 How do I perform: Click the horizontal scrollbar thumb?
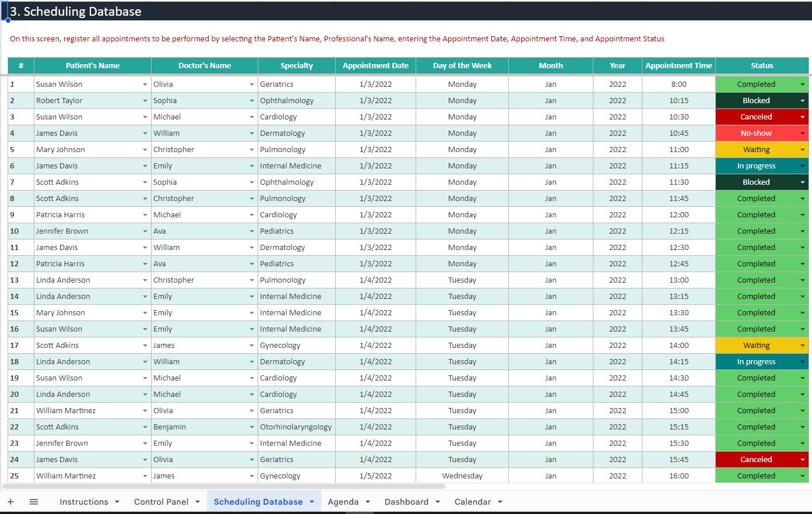(x=224, y=486)
